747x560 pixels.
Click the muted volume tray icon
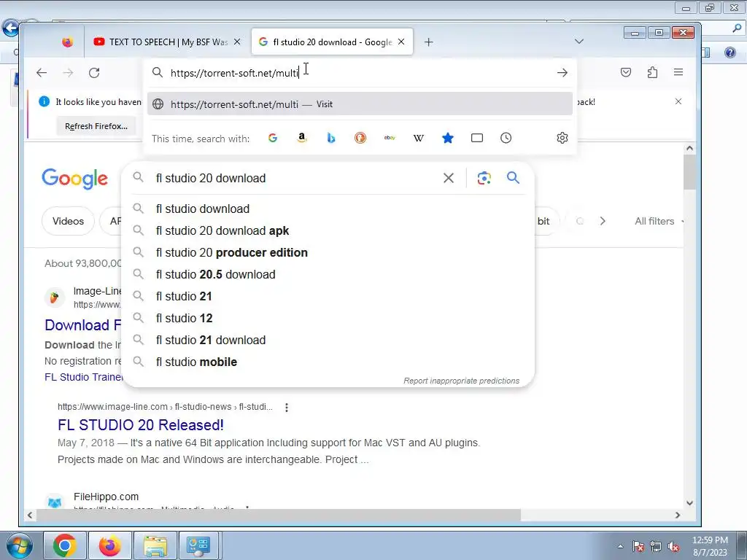[673, 546]
